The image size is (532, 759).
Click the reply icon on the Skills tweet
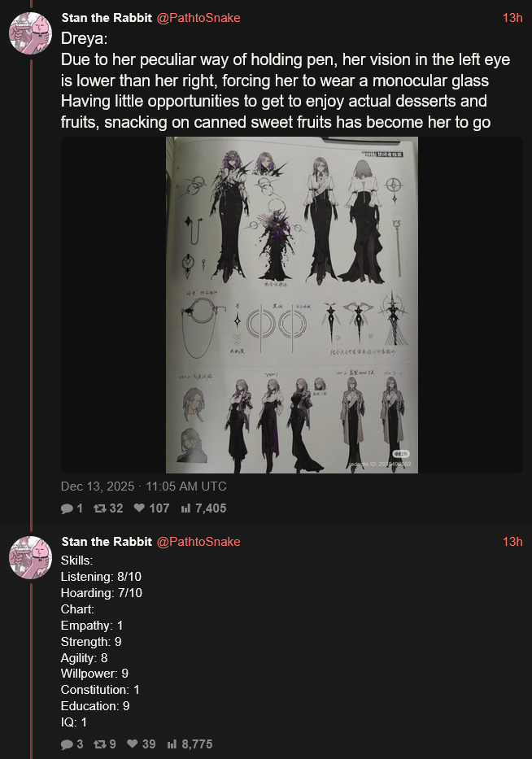[x=67, y=744]
